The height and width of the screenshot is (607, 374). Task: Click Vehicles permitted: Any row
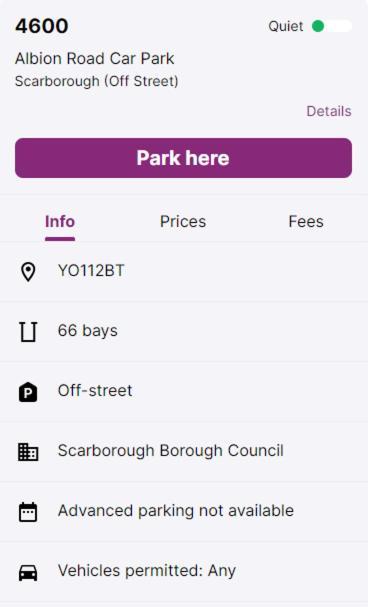(184, 572)
